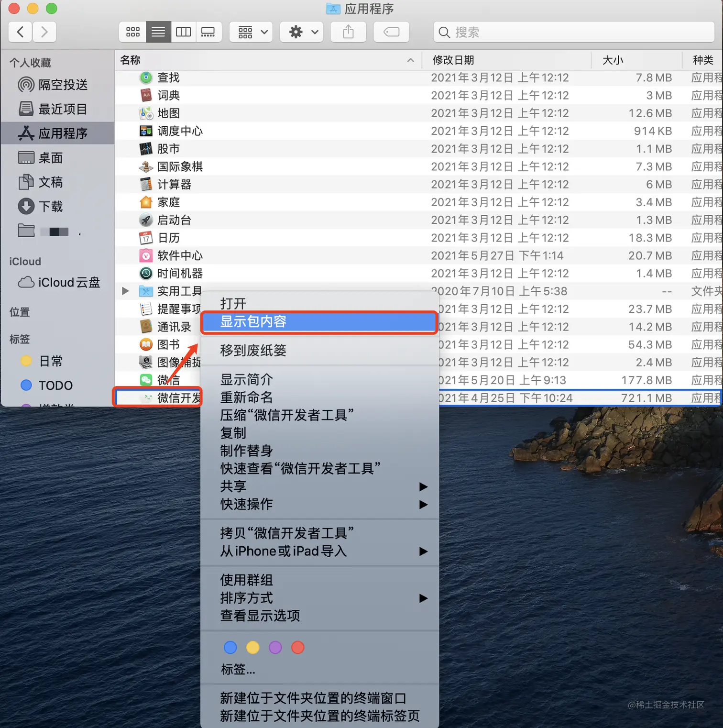Viewport: 723px width, 728px height.
Task: Select the 调度中心 app icon
Action: pyautogui.click(x=146, y=131)
